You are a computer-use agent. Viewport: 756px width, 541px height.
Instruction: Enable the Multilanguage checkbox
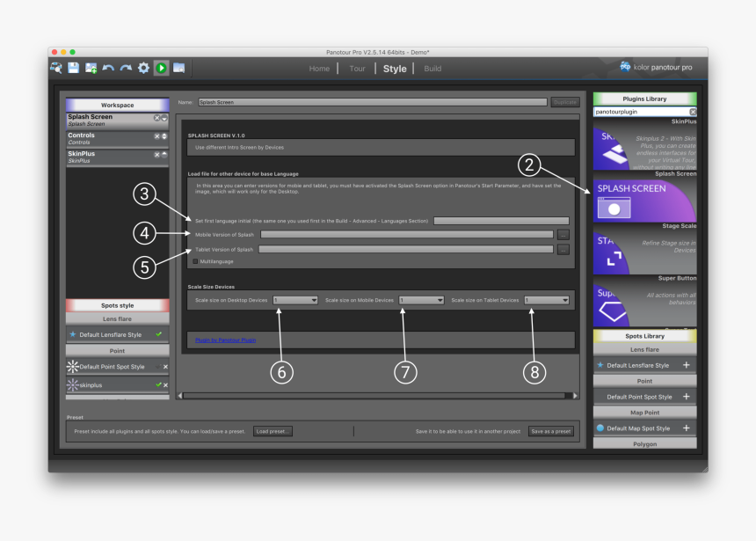point(195,261)
